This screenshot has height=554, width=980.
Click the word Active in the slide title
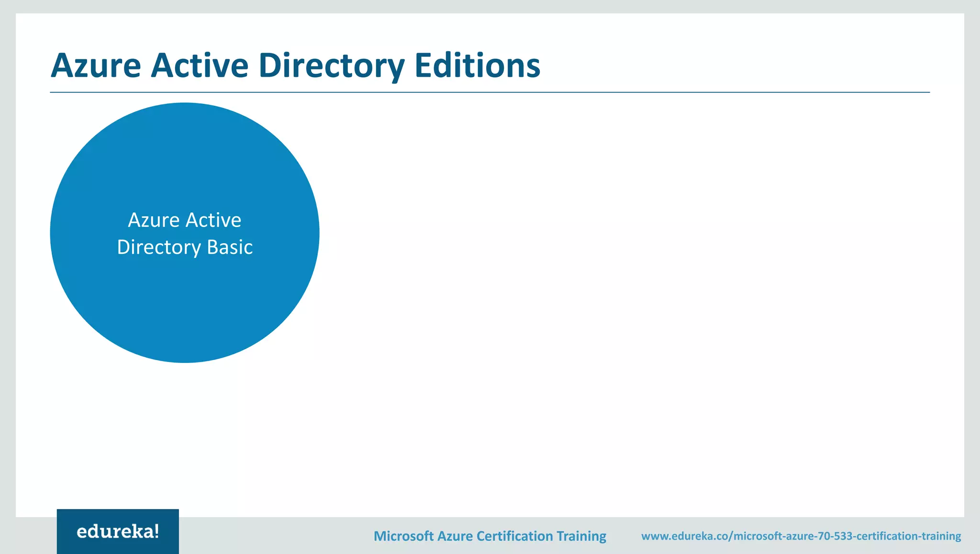pyautogui.click(x=200, y=66)
